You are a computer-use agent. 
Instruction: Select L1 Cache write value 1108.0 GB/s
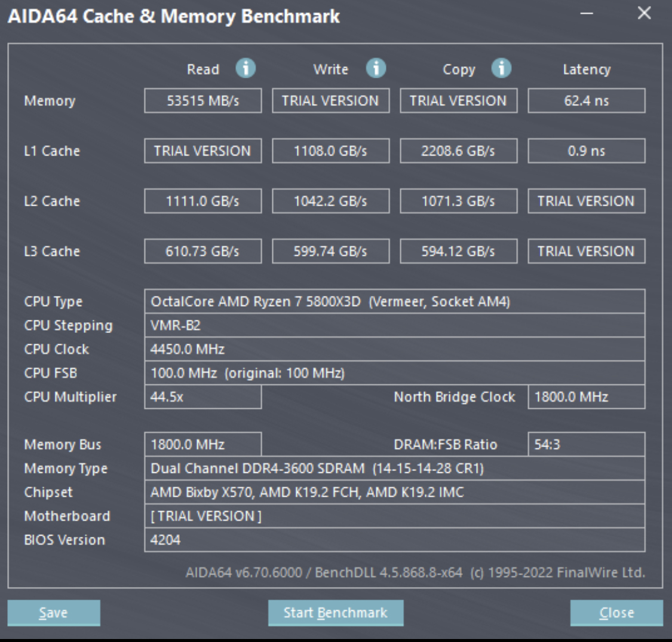[330, 151]
